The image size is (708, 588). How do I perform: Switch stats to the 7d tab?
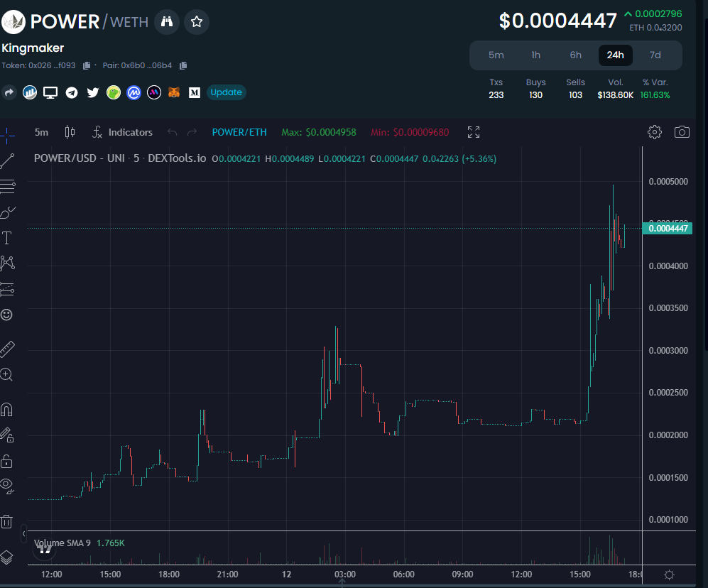[655, 55]
